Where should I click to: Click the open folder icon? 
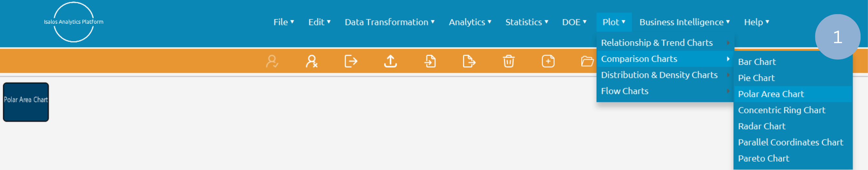pos(587,61)
